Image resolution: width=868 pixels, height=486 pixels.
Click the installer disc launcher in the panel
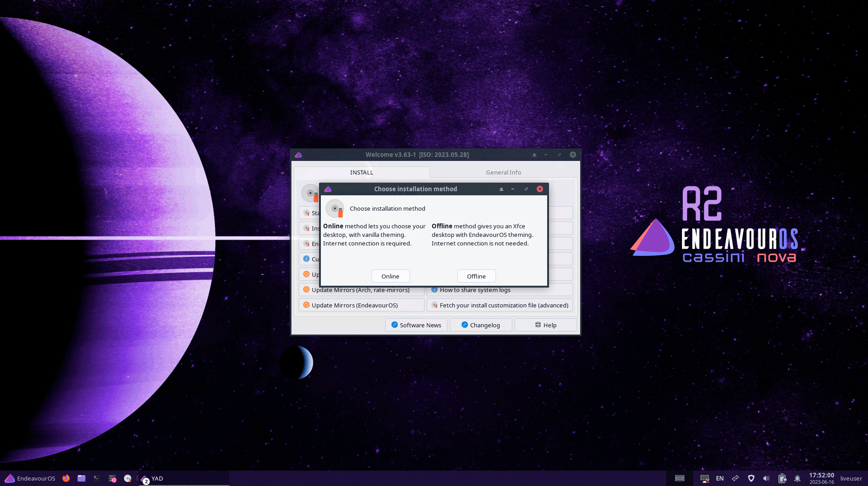click(128, 478)
